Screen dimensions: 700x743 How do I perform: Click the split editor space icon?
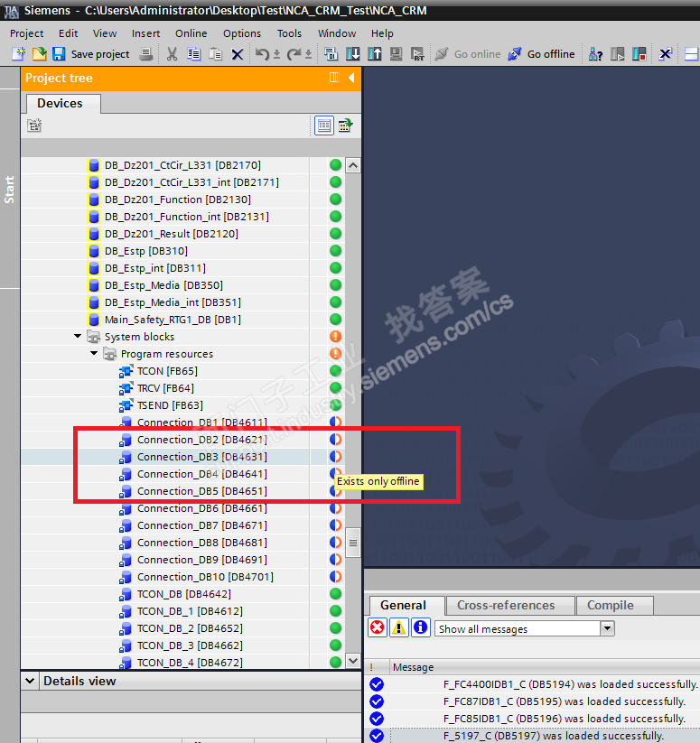coord(692,54)
